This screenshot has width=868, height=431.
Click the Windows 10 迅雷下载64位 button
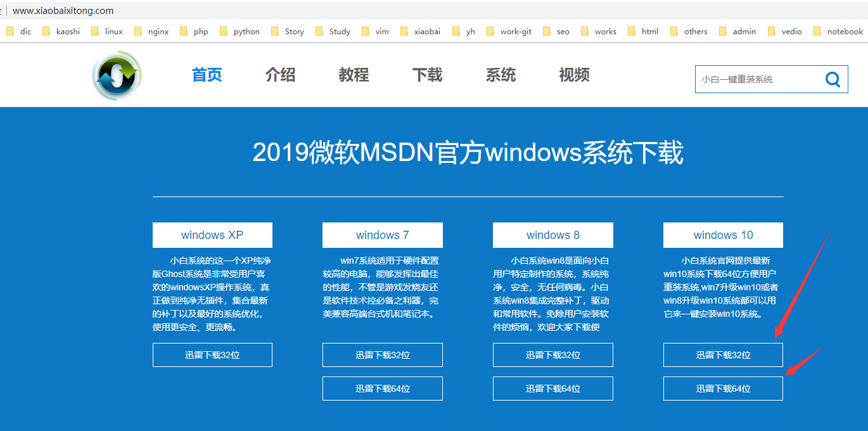click(722, 388)
